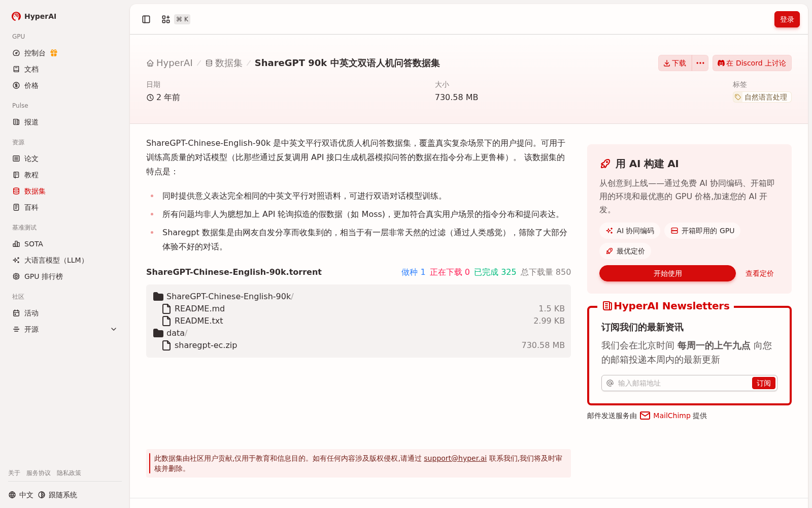Click the globe language icon

(x=12, y=495)
